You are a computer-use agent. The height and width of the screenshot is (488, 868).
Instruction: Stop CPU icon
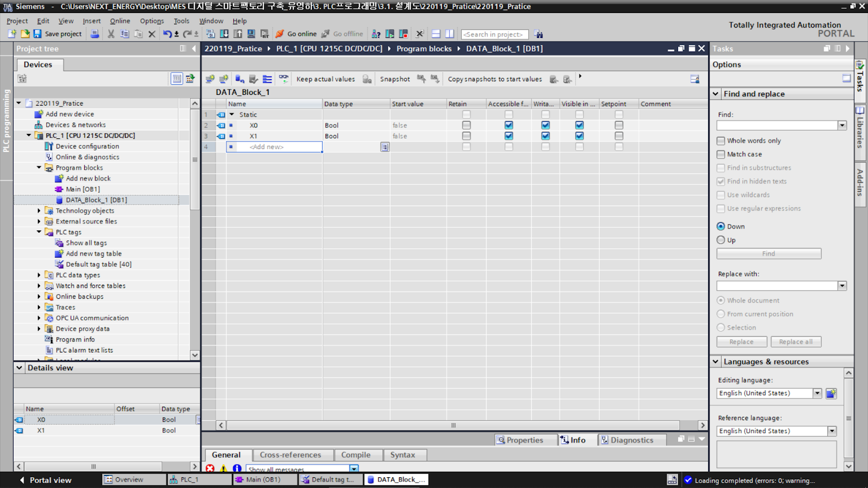[403, 34]
